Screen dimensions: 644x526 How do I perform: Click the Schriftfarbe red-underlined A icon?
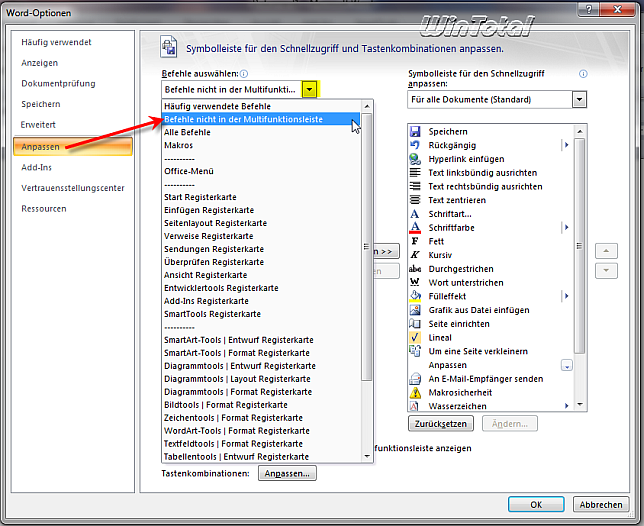point(415,227)
